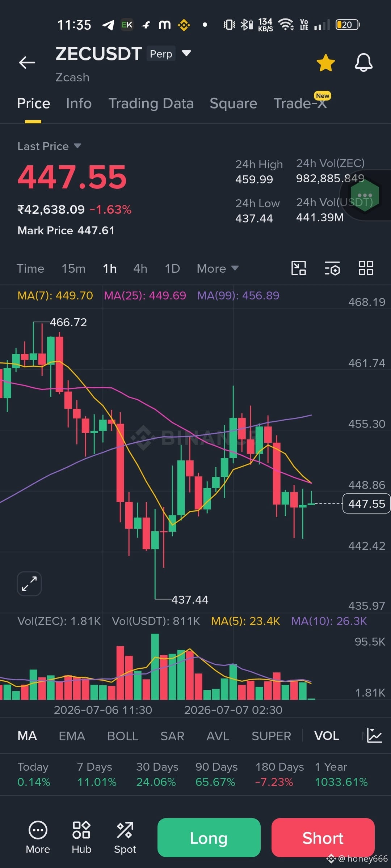Tap the MA(25): 449.69 indicator label
The height and width of the screenshot is (868, 391).
pos(145,295)
